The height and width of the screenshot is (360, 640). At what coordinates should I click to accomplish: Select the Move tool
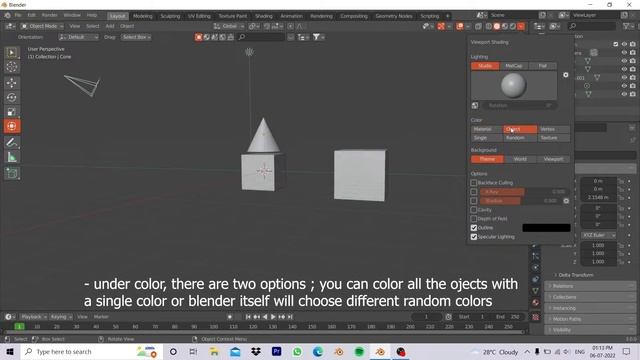11,83
